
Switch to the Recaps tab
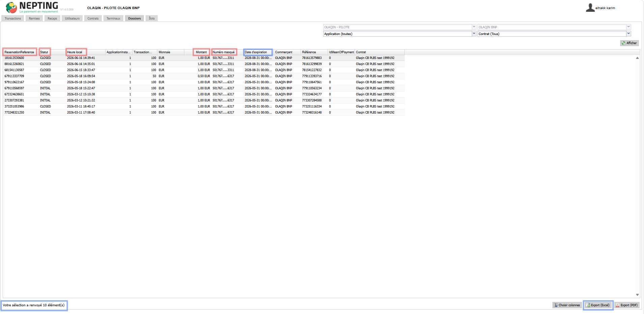coord(52,19)
